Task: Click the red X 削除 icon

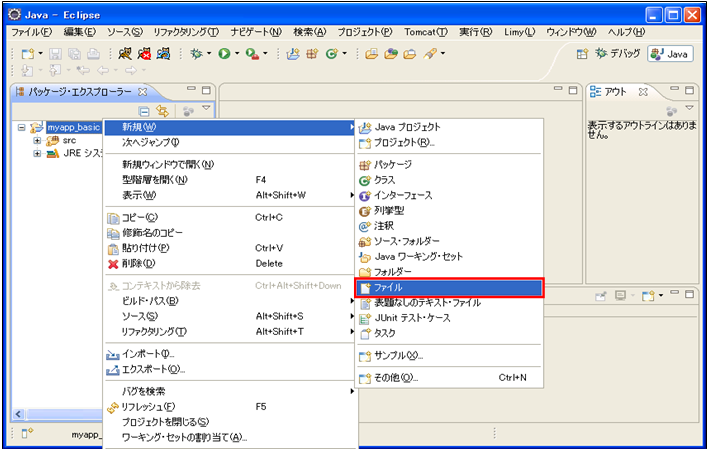Action: pos(112,264)
